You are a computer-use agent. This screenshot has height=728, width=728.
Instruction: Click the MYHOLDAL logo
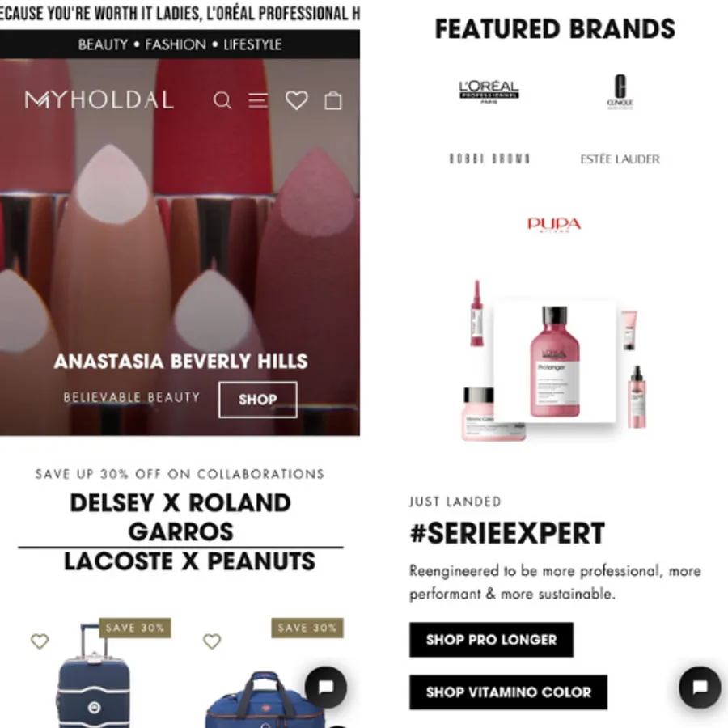(x=99, y=99)
